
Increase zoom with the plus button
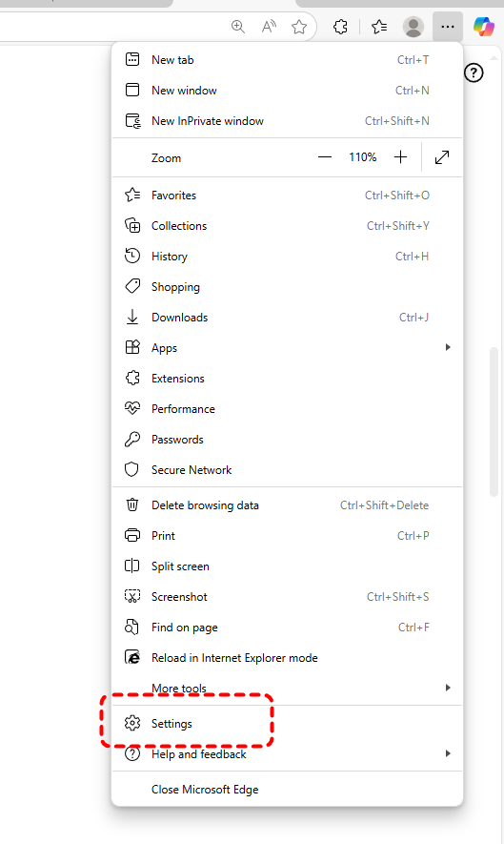pos(401,157)
